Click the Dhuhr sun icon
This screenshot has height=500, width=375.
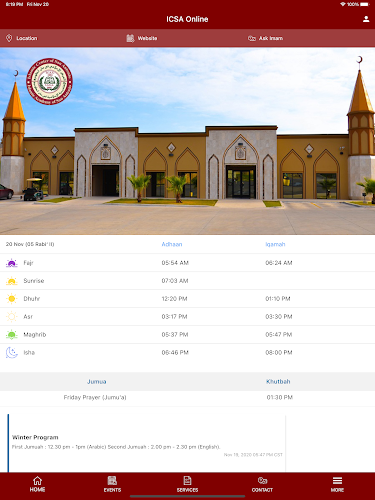coord(12,299)
